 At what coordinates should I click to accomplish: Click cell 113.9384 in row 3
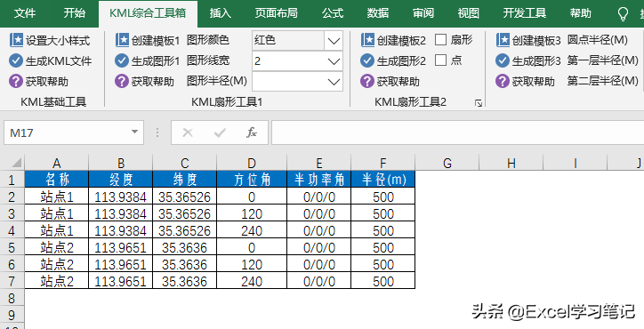click(x=121, y=213)
